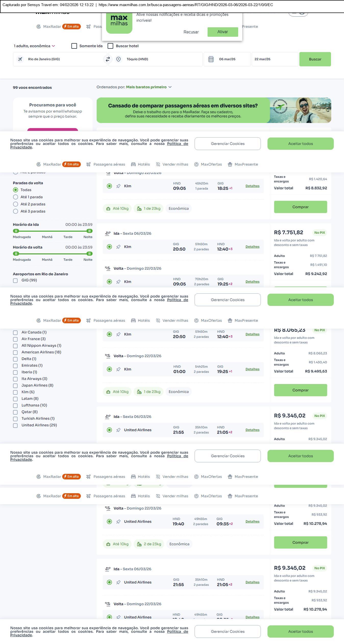The width and height of the screenshot is (344, 644).
Task: Enable the Buscar hotel checkbox
Action: (x=110, y=46)
